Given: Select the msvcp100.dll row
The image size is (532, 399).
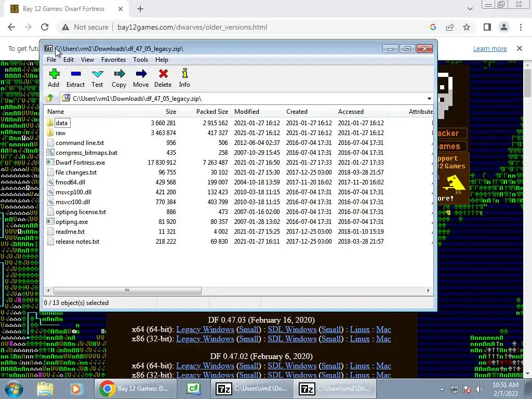Looking at the screenshot, I should point(238,192).
